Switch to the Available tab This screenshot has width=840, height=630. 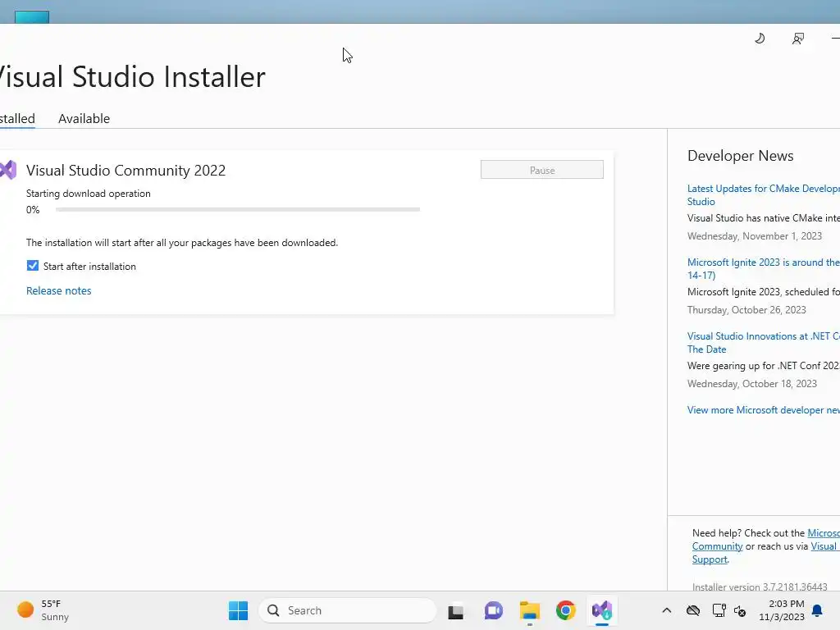point(84,118)
